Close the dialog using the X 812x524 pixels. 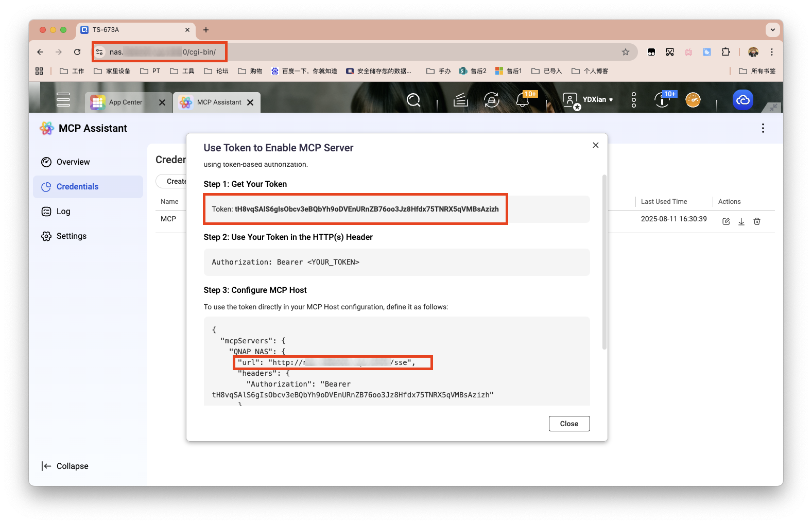coord(596,145)
